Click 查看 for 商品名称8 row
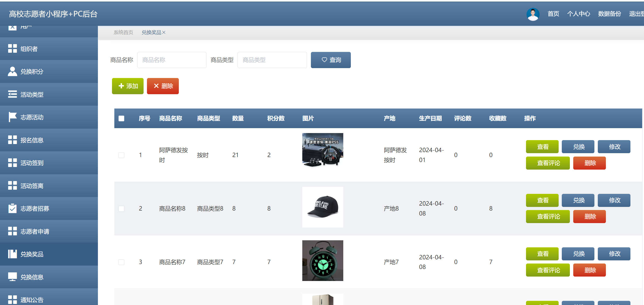 tap(542, 200)
